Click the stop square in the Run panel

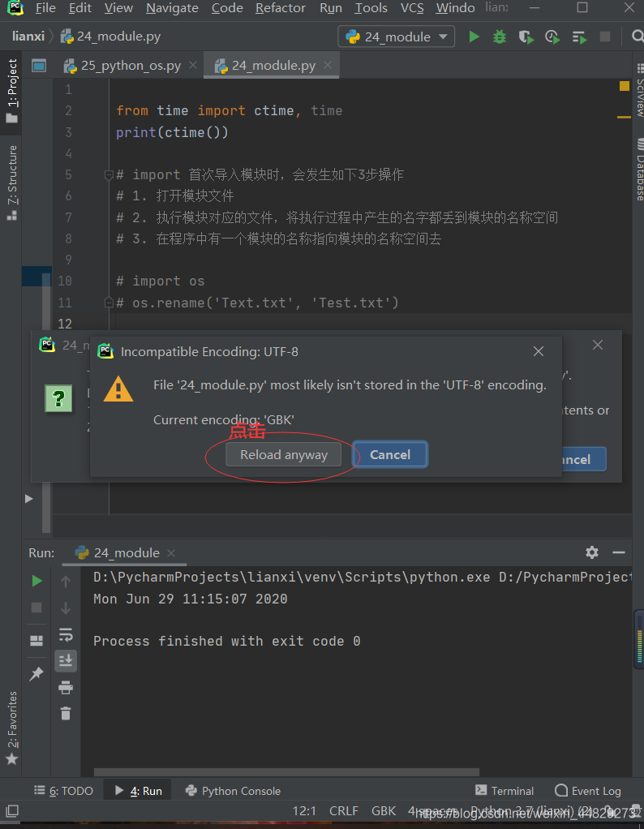coord(36,608)
